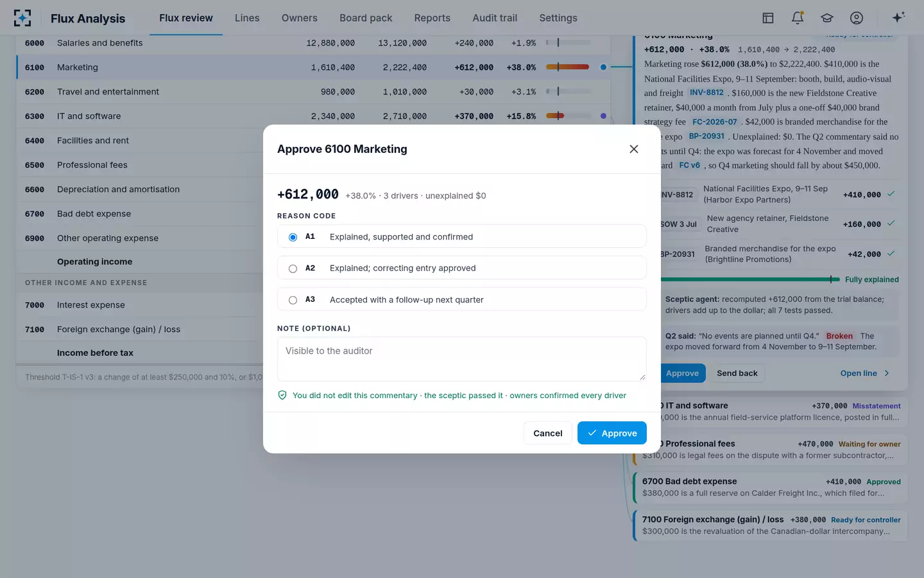The height and width of the screenshot is (578, 924).
Task: Select the 6200 Travel and entertainment row
Action: (x=313, y=92)
